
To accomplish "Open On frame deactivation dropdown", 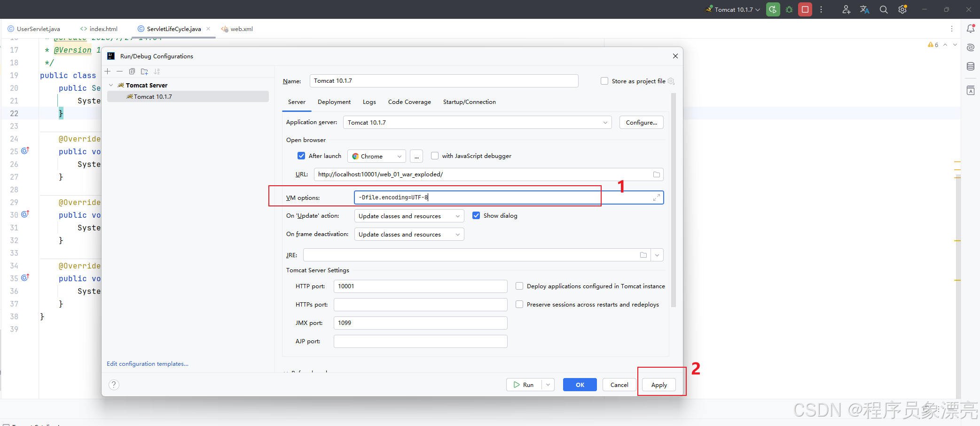I will click(409, 234).
